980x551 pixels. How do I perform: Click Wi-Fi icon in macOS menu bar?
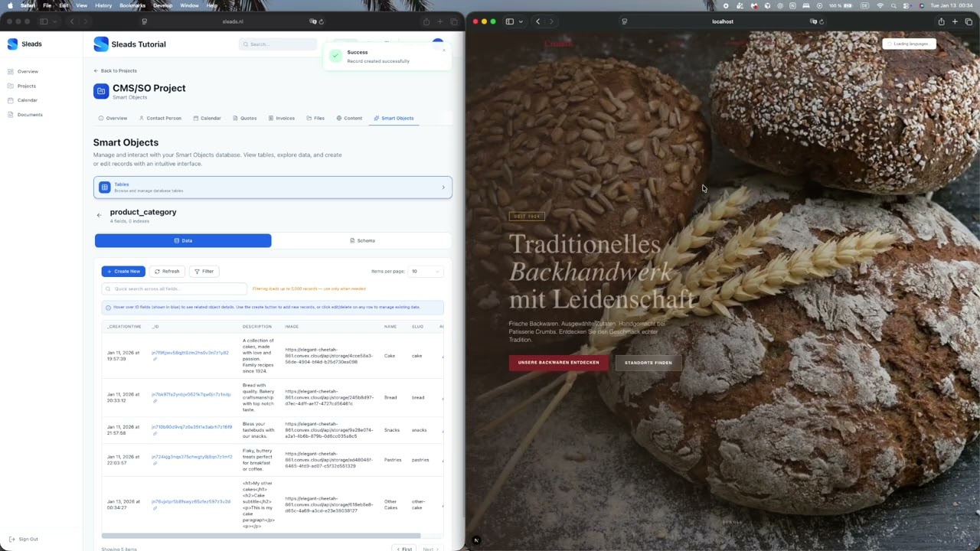pos(880,5)
